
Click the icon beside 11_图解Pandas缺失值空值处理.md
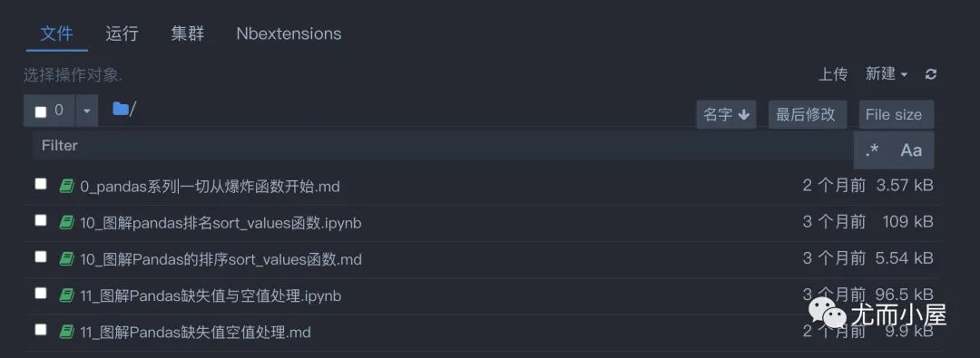66,332
